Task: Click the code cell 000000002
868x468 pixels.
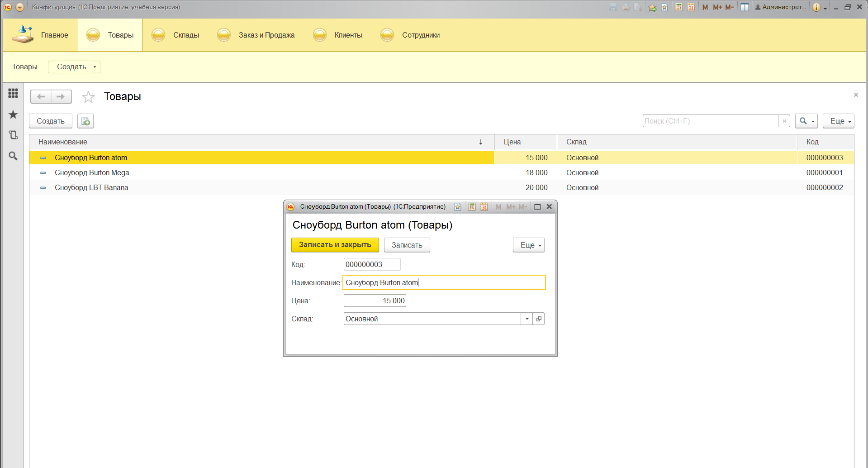Action: [825, 187]
